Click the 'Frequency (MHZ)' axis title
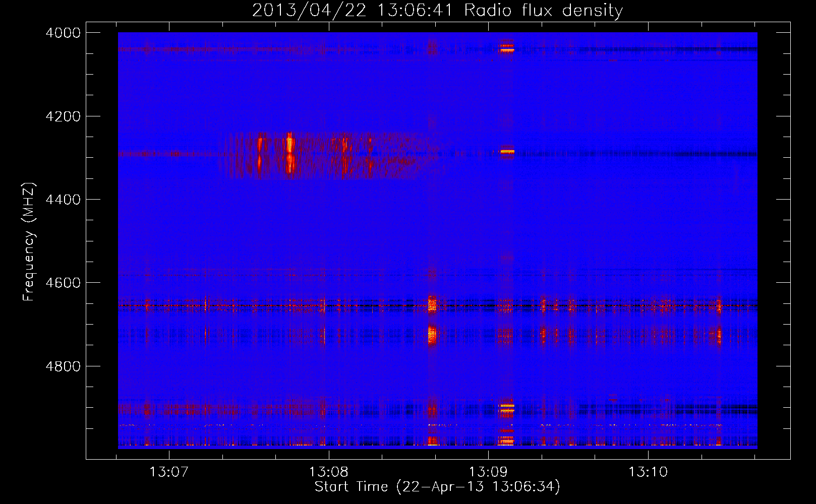The height and width of the screenshot is (504, 816). point(29,242)
